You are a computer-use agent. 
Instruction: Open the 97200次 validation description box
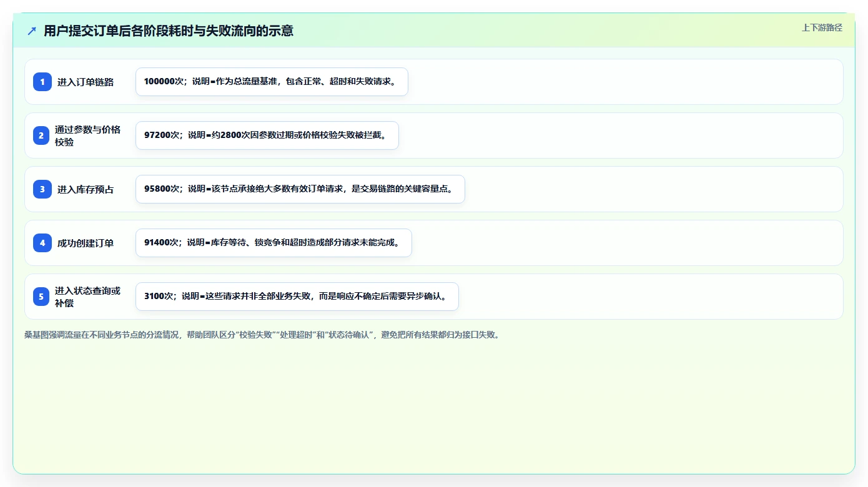click(x=267, y=135)
